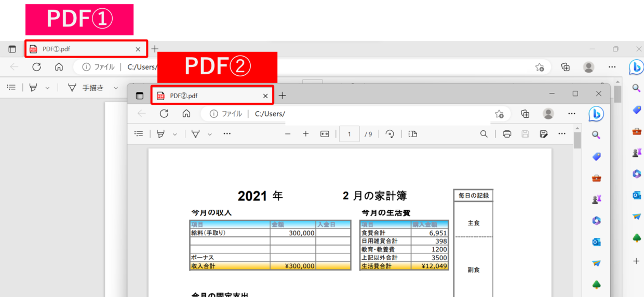Expand draw tool dropdown arrow in PDF②

coord(210,134)
